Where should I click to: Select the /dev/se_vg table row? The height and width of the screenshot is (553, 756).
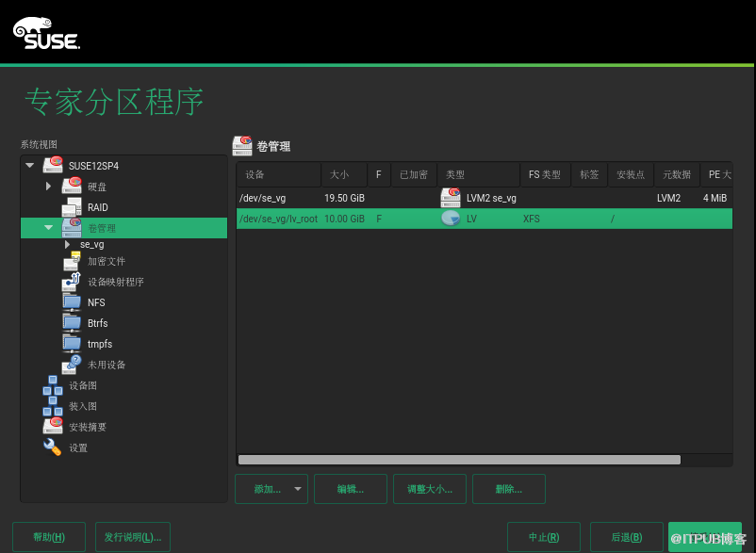point(485,198)
